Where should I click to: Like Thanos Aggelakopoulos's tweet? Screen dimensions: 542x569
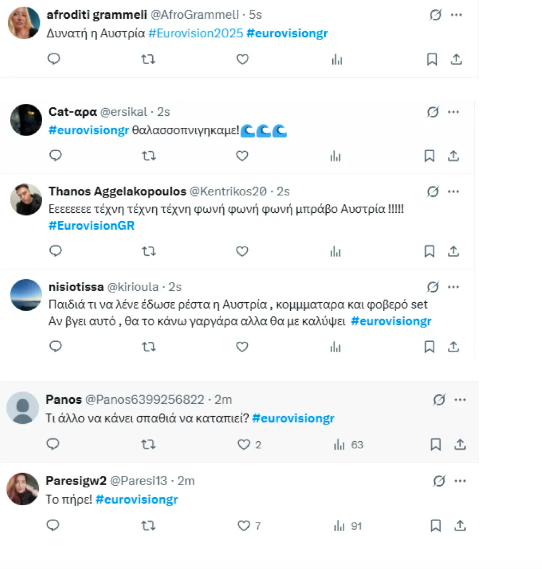242,251
